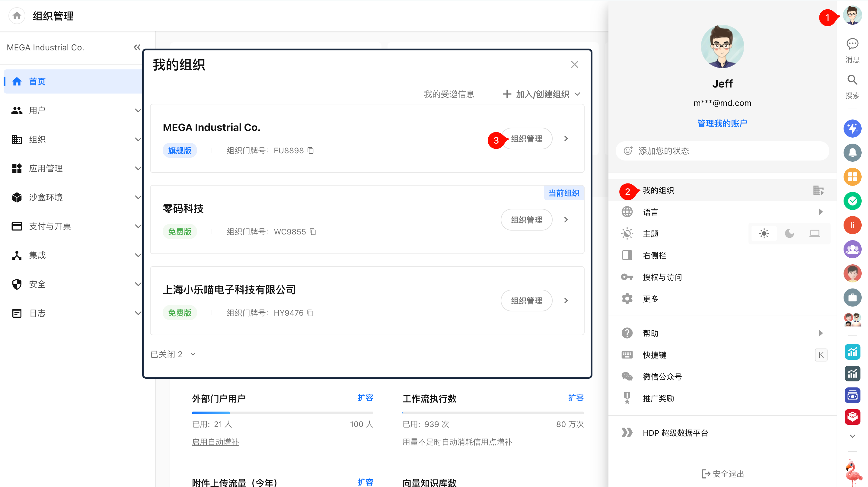The width and height of the screenshot is (868, 487).
Task: Collapse the sidebar with the double-arrow icon
Action: pyautogui.click(x=137, y=47)
